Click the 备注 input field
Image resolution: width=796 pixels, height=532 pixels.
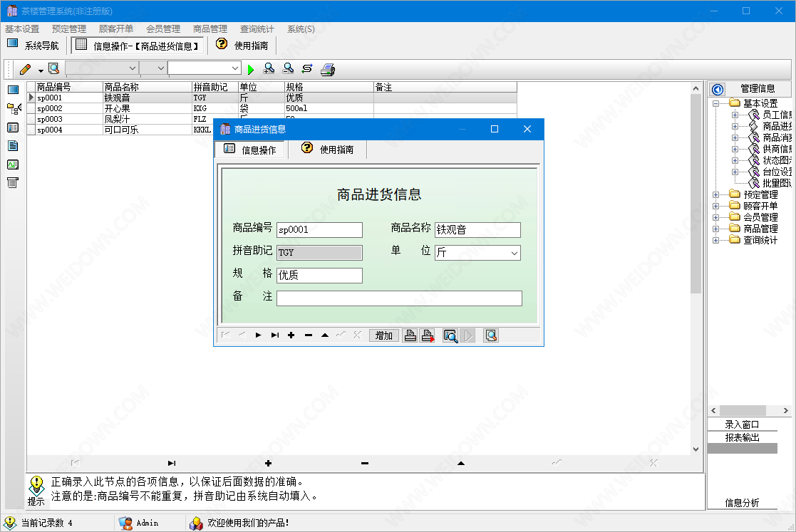(x=399, y=298)
